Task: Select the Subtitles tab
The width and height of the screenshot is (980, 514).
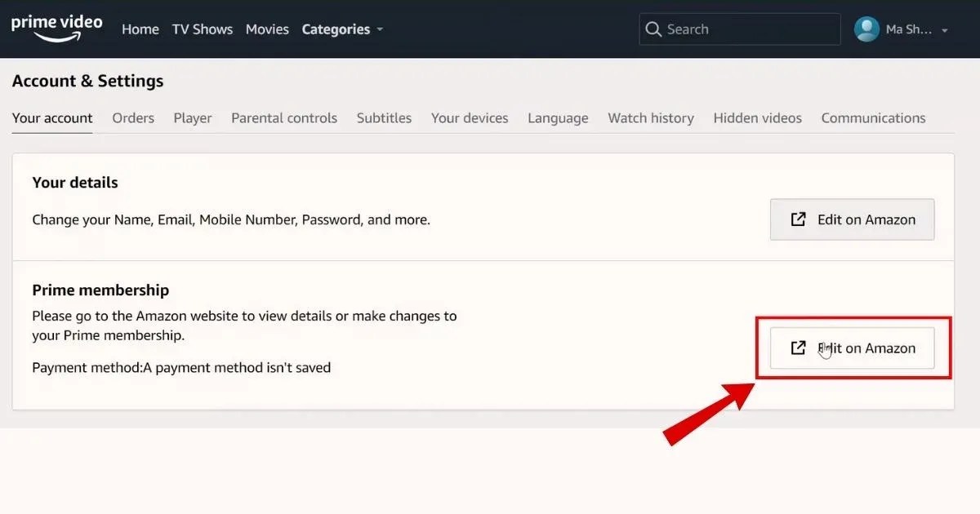Action: [x=384, y=117]
